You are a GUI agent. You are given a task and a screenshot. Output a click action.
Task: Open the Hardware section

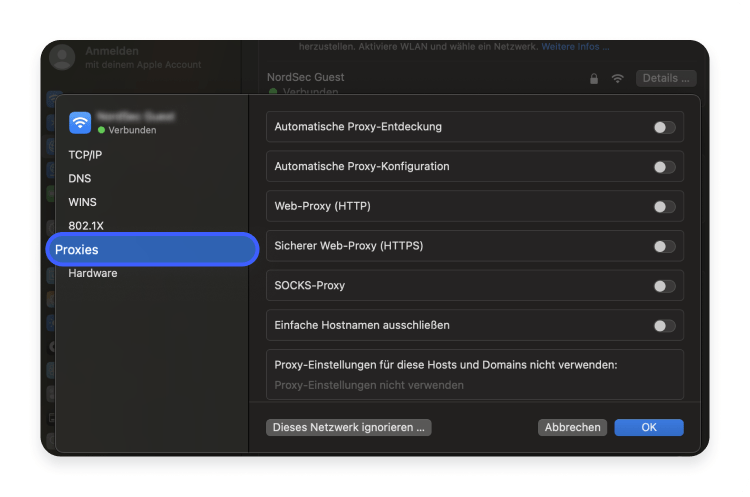(x=92, y=273)
